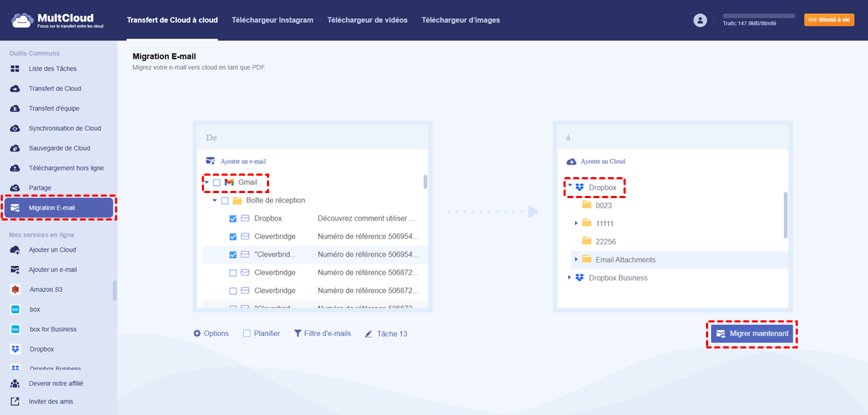This screenshot has height=415, width=868.
Task: Click the traffic usage progress bar
Action: tap(759, 15)
